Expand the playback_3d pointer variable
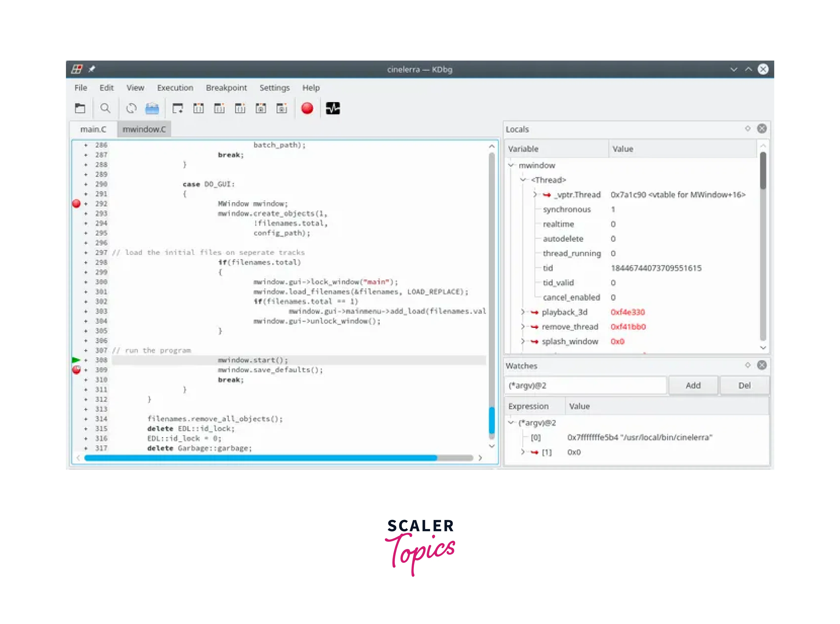 [523, 312]
